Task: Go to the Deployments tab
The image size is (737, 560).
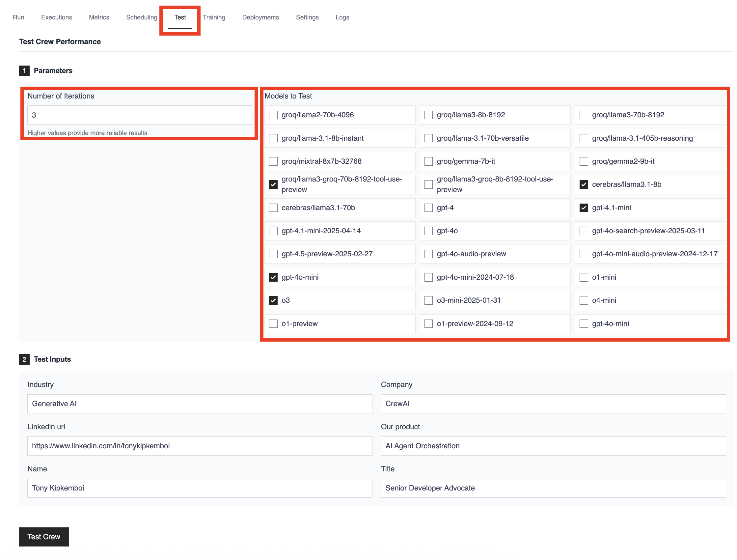Action: point(260,17)
